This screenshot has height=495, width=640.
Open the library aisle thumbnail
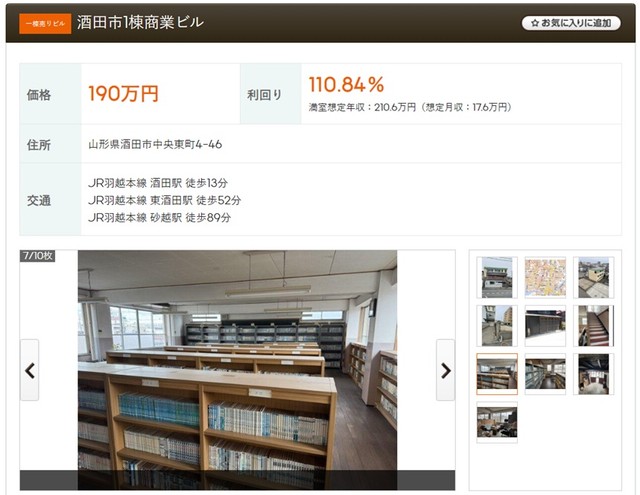(545, 374)
